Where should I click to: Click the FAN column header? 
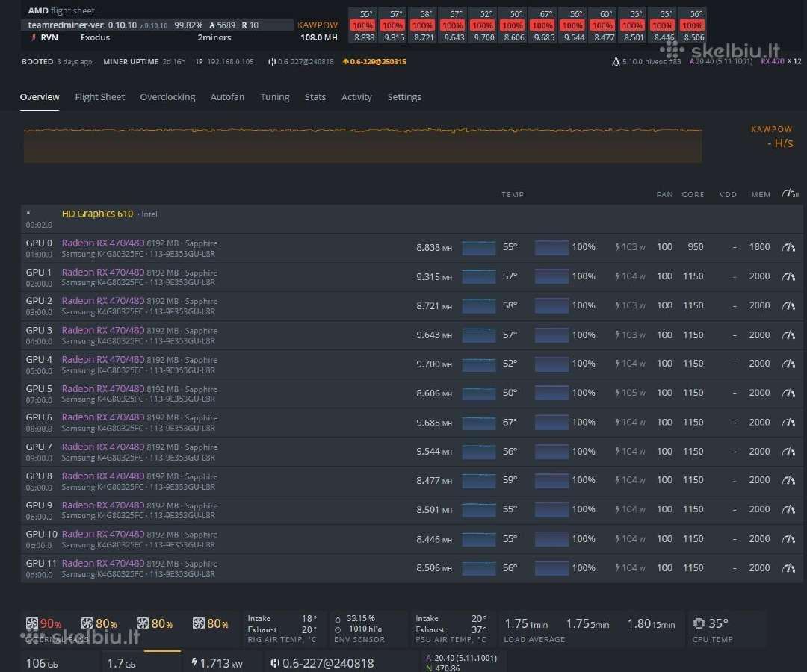(664, 194)
